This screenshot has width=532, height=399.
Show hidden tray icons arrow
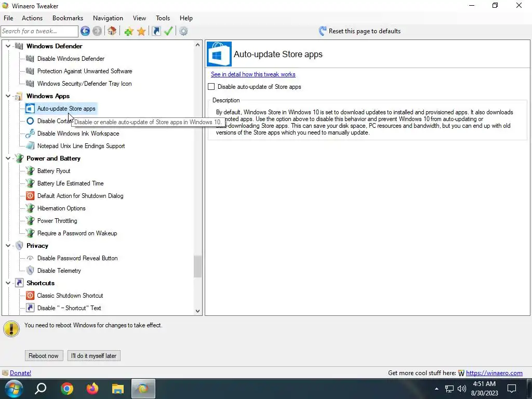coord(436,389)
